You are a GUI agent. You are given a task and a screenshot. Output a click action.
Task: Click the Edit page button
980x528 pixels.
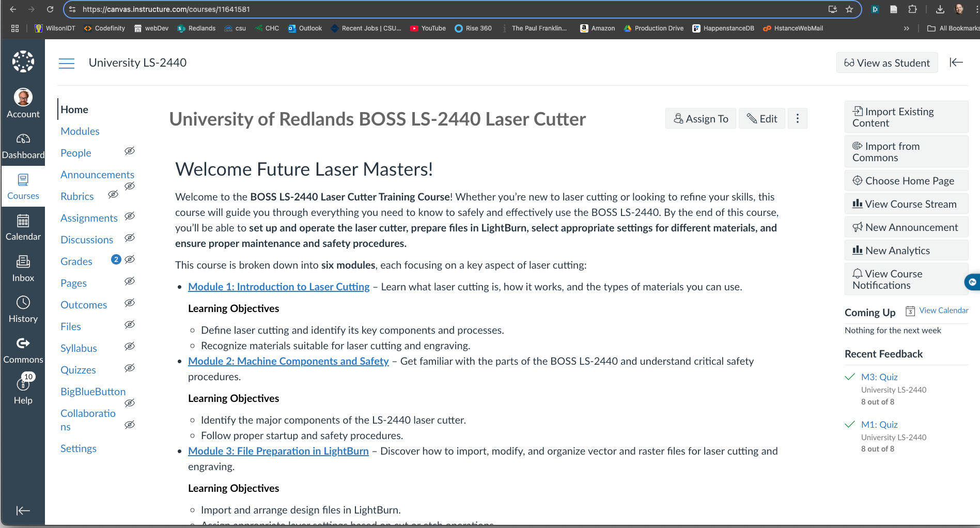click(762, 119)
